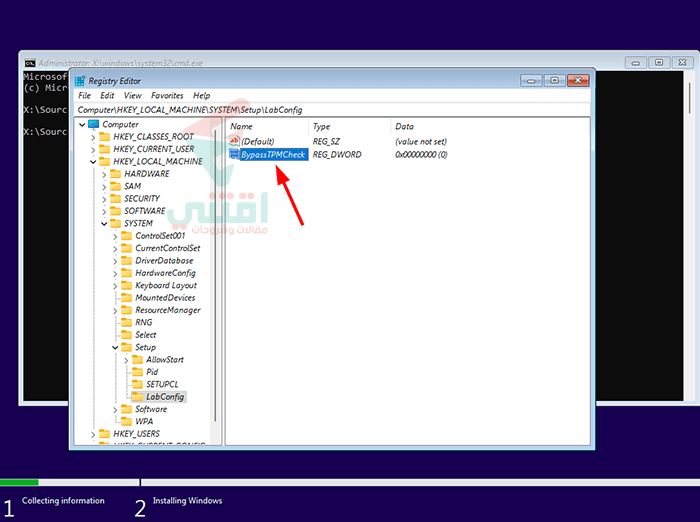This screenshot has width=700, height=522.
Task: Click the setup progress bar
Action: [x=350, y=482]
